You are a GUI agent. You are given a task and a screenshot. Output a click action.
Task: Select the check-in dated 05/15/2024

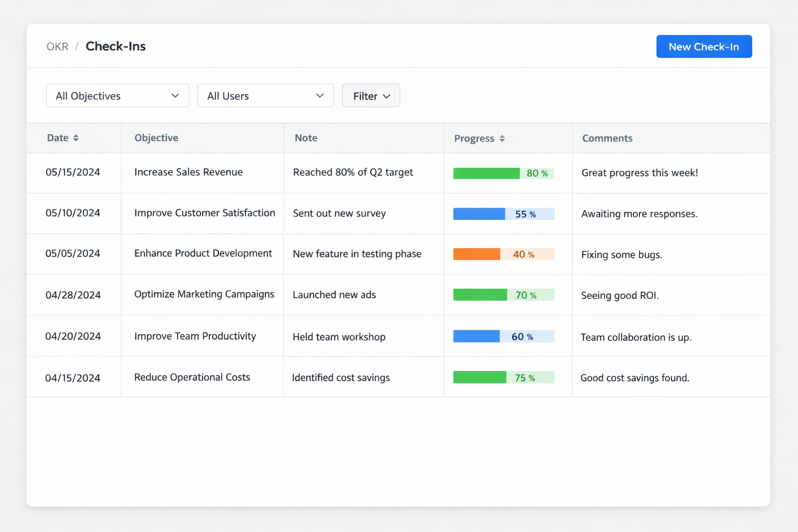[x=73, y=172]
